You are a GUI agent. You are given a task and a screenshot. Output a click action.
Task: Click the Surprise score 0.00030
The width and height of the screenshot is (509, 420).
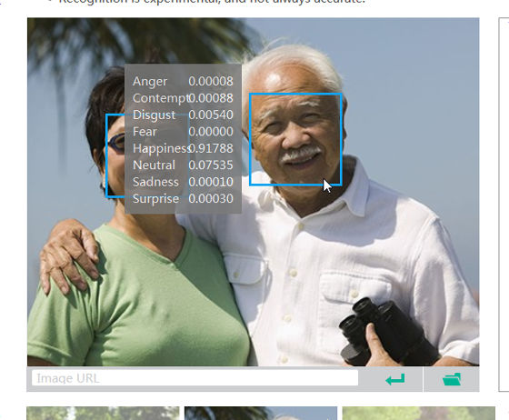[211, 198]
